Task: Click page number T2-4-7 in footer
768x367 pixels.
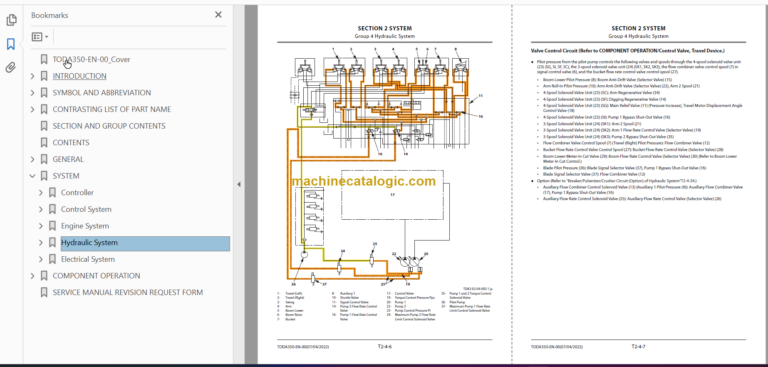Action: [638, 346]
